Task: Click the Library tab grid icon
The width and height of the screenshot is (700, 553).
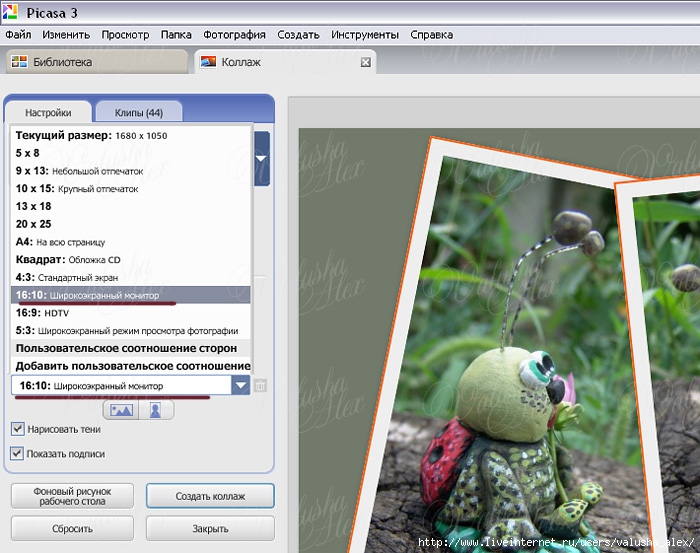Action: [19, 62]
